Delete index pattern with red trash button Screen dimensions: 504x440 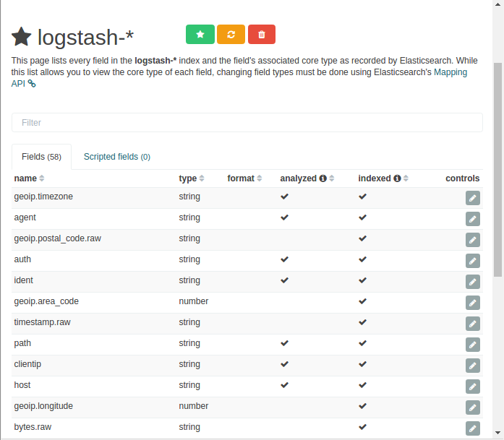coord(262,35)
